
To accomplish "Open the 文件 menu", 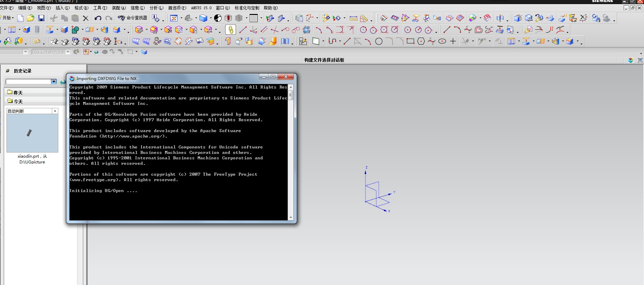I will (7, 8).
